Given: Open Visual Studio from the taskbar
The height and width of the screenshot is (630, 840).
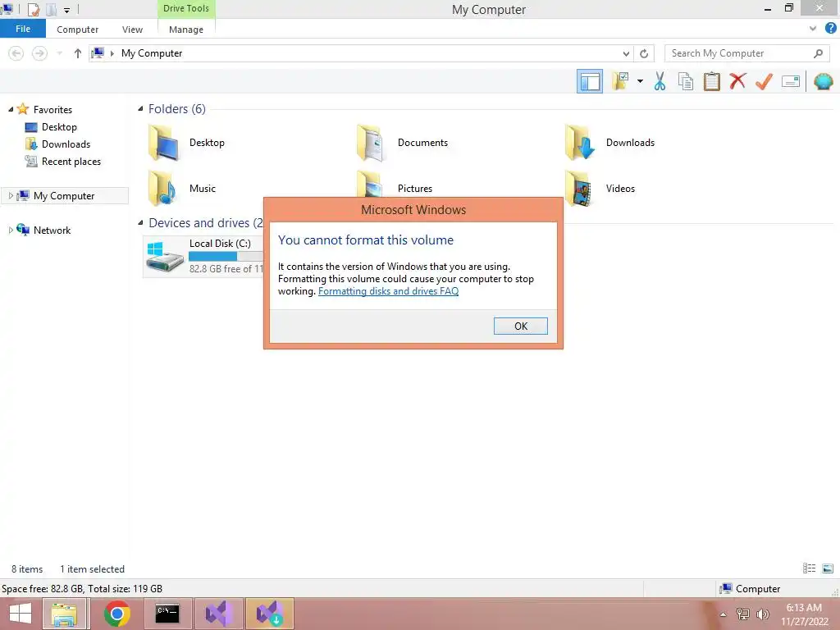Looking at the screenshot, I should coord(219,614).
